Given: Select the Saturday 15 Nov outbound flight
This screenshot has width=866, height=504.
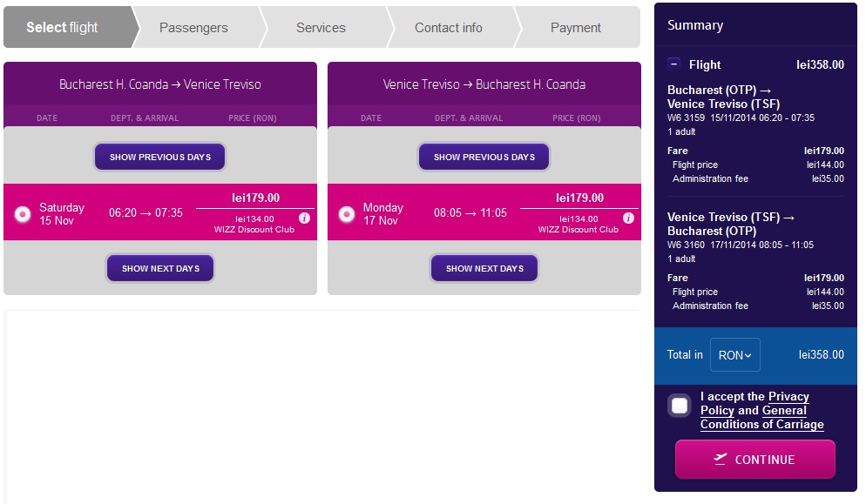Looking at the screenshot, I should coord(23,213).
